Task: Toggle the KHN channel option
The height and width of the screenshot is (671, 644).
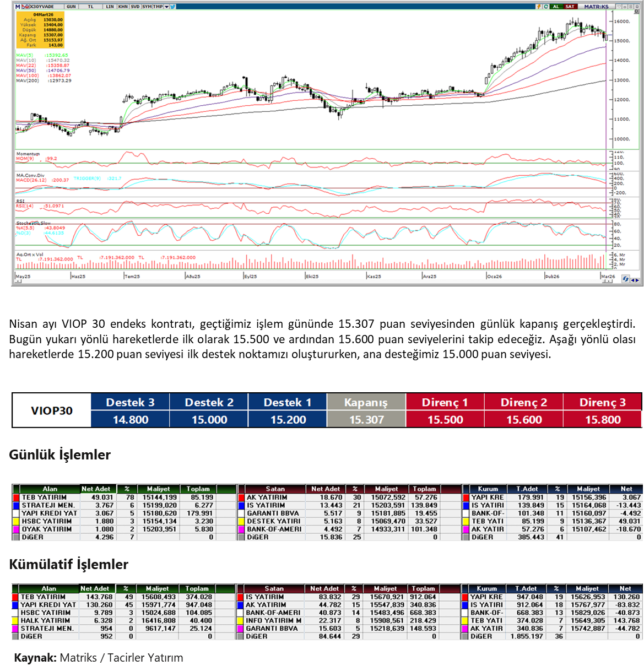Action: point(122,7)
